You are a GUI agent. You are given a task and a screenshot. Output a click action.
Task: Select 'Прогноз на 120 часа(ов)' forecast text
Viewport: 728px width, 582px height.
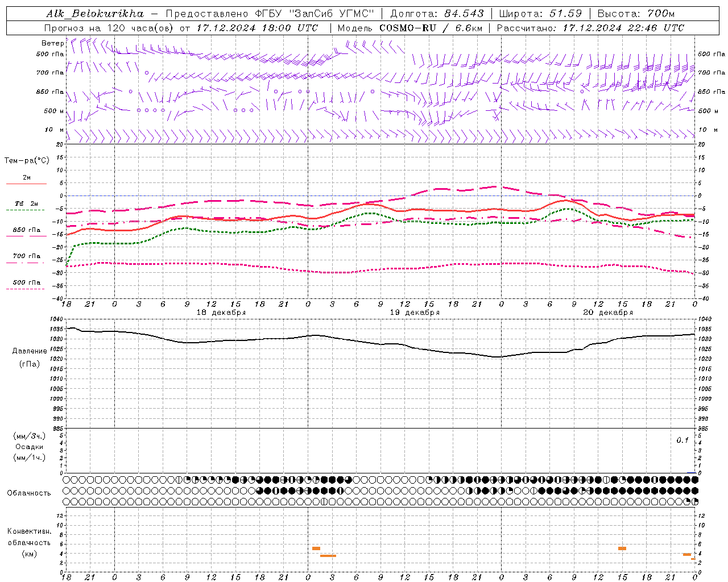tap(109, 28)
